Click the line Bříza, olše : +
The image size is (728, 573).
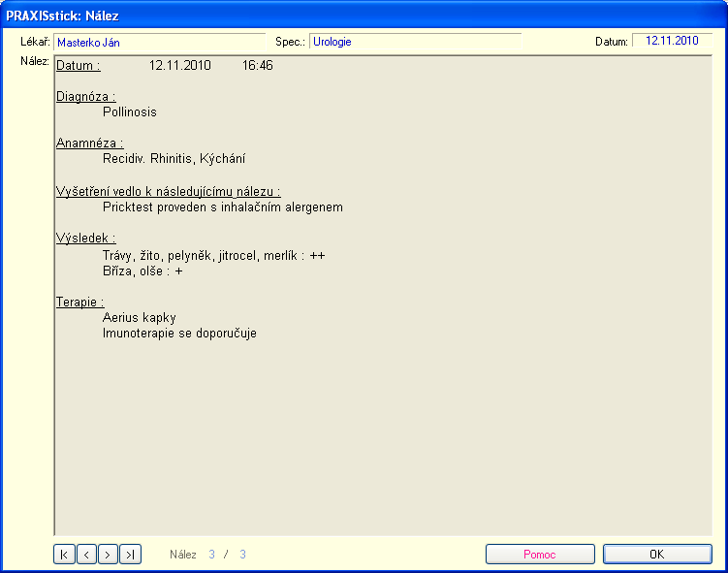pos(142,271)
